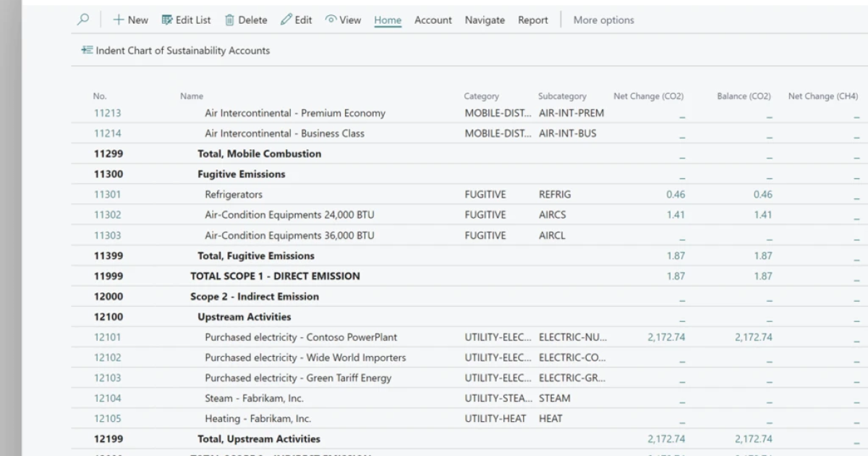Click 'Heating - Fabrikam, Inc.' name cell
The image size is (868, 456).
(258, 418)
